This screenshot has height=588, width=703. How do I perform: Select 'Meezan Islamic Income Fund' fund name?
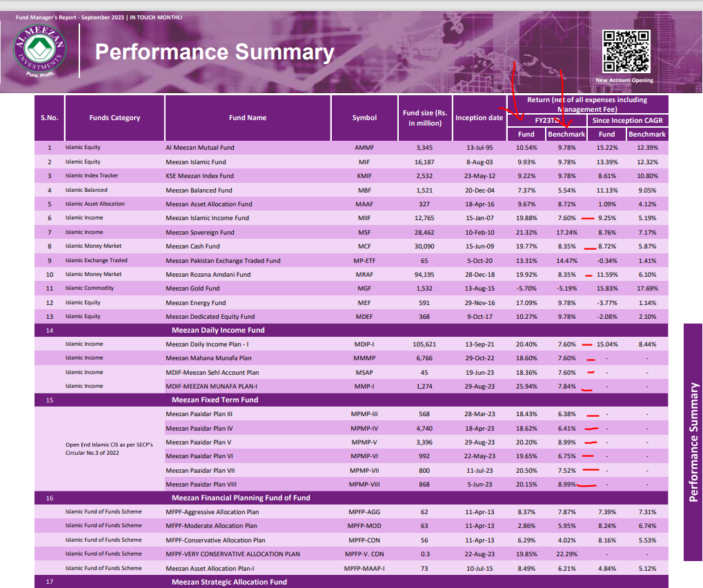click(207, 218)
